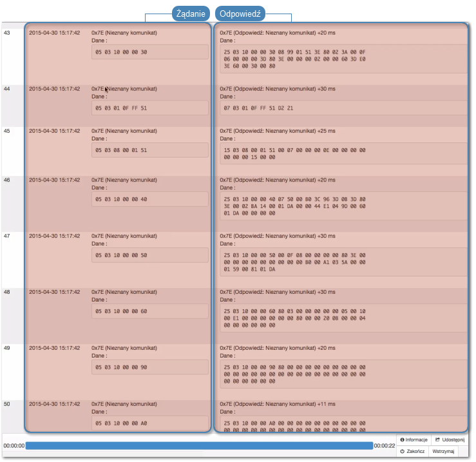This screenshot has height=462, width=476.
Task: Click row 44 request title '0x7E (Nieznany komunikat)'
Action: (124, 89)
